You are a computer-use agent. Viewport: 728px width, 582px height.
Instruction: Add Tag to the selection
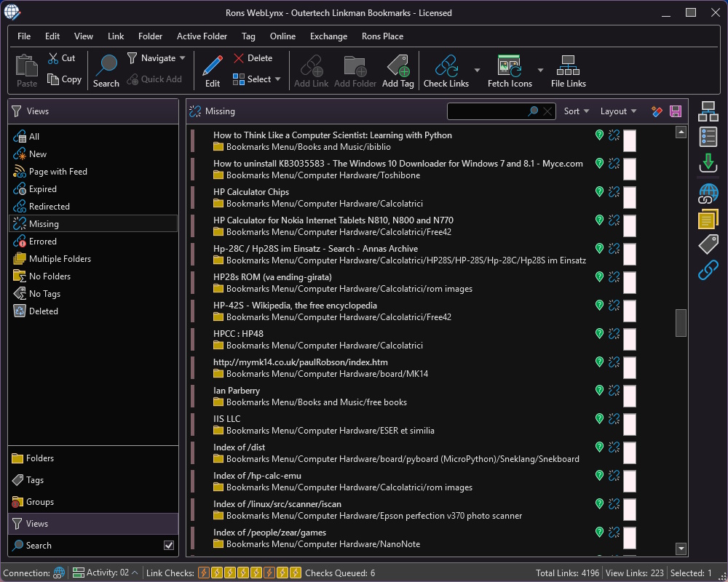pyautogui.click(x=398, y=71)
